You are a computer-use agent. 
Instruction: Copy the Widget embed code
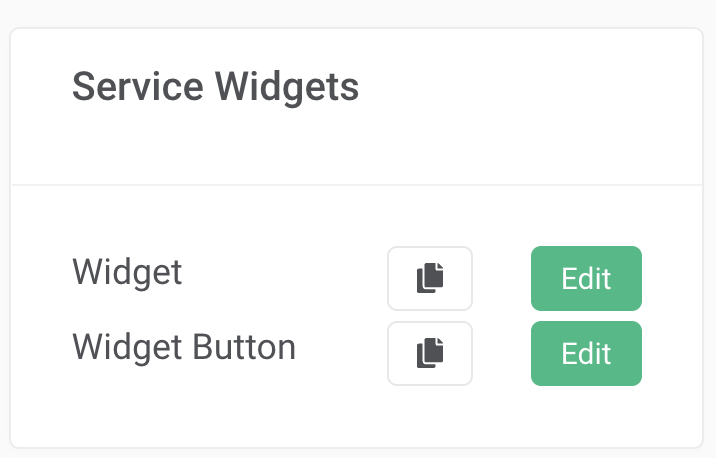click(x=430, y=278)
